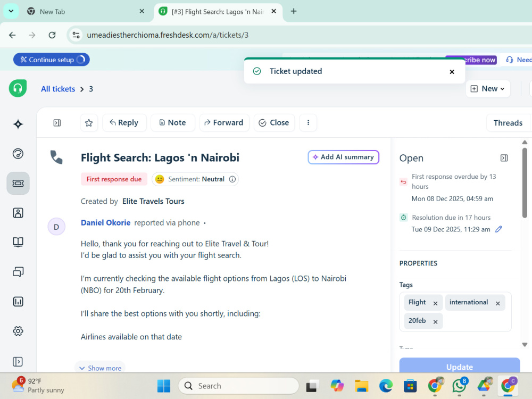The width and height of the screenshot is (532, 399).
Task: Open the Contacts icon in sidebar
Action: [18, 213]
